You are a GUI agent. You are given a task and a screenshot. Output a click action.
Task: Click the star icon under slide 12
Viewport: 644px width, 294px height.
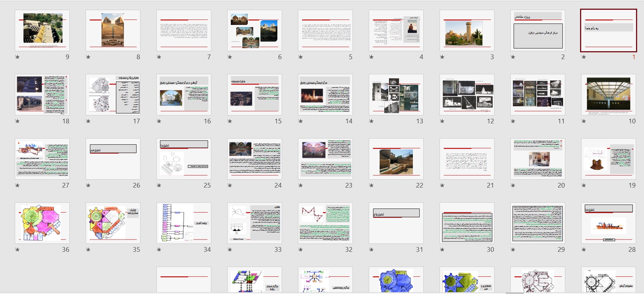(442, 121)
